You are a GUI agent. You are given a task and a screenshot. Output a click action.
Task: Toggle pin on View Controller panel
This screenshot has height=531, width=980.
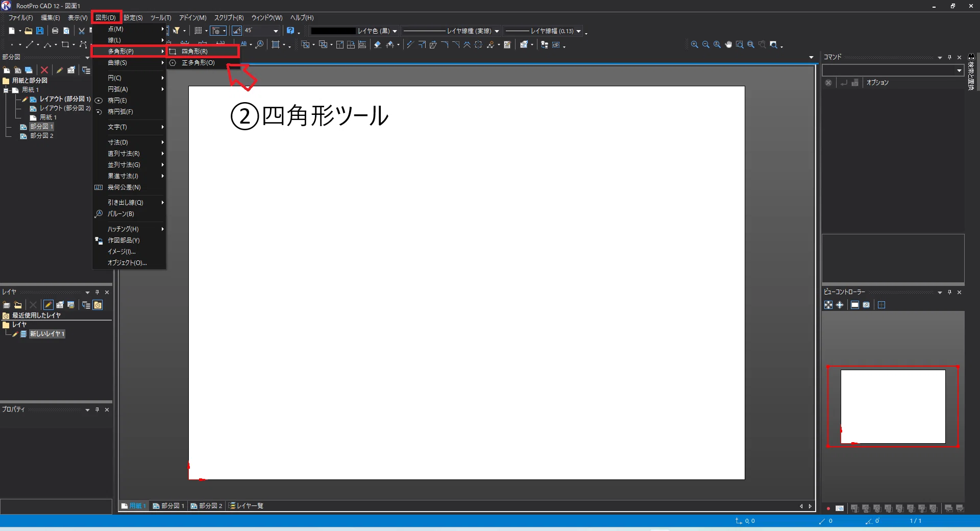[x=949, y=292]
